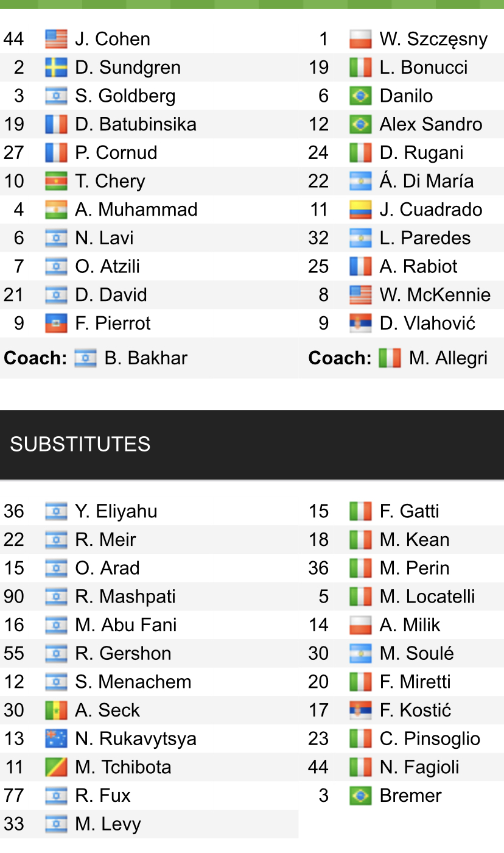Click Senegal flag next to A. Seck
The width and height of the screenshot is (504, 853).
56,710
